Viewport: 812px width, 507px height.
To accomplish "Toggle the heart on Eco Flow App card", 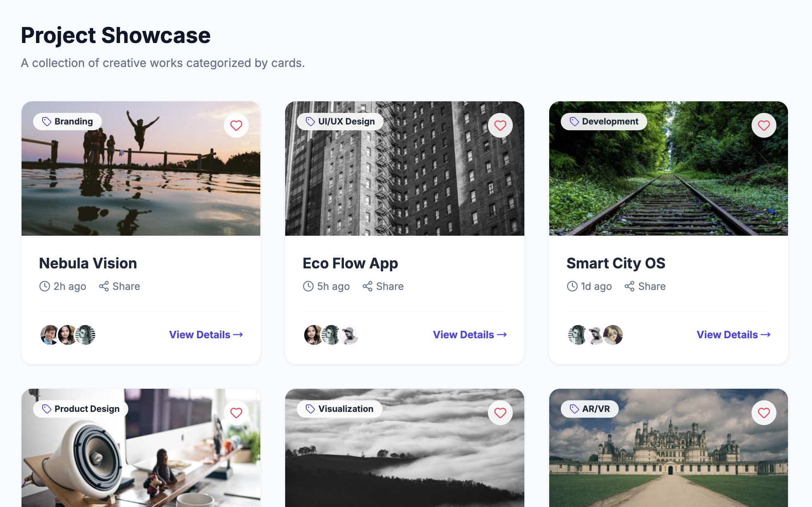I will tap(500, 125).
